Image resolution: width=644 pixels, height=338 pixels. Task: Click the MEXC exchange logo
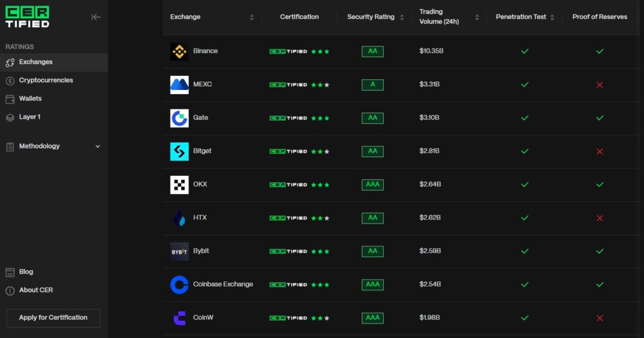coord(179,84)
